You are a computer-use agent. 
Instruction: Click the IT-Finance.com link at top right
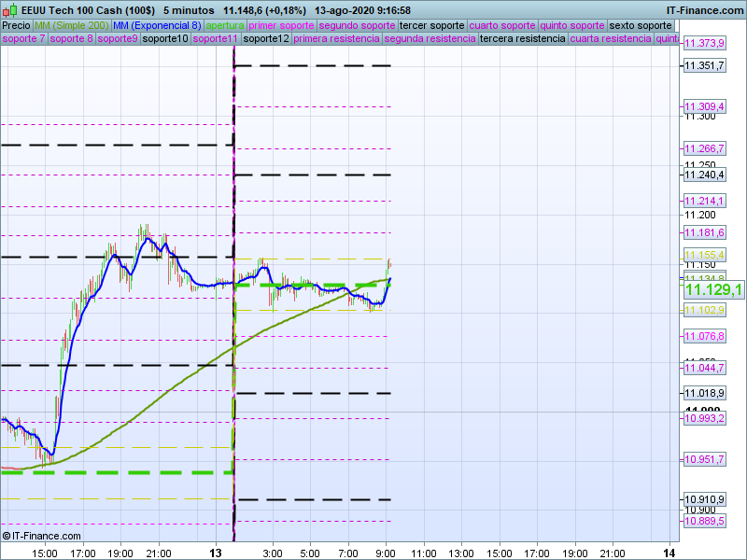point(703,9)
